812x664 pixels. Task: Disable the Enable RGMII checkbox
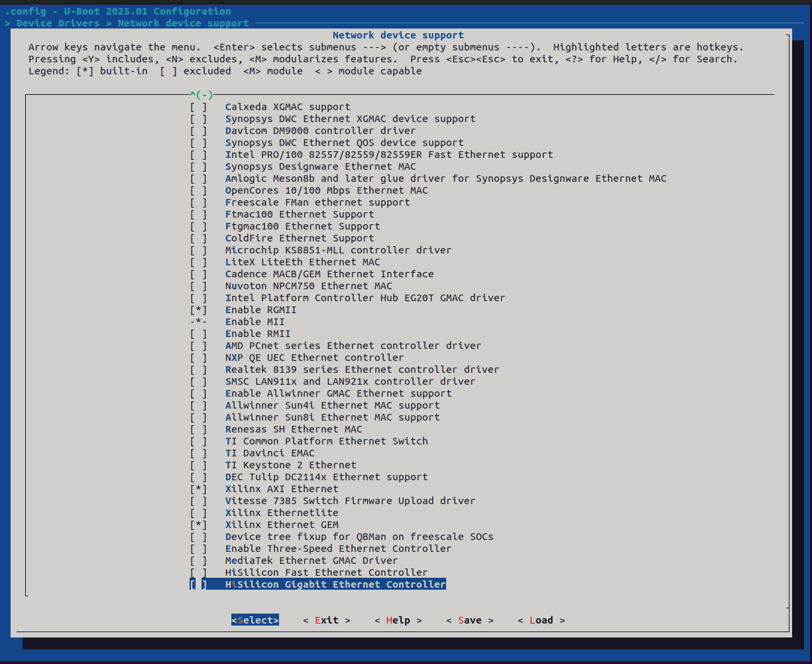(198, 310)
